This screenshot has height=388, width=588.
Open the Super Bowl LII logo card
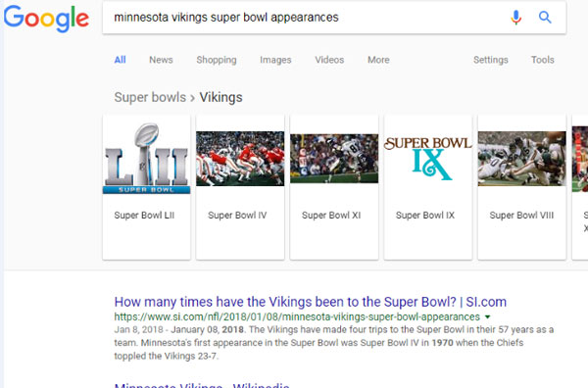[x=146, y=187]
